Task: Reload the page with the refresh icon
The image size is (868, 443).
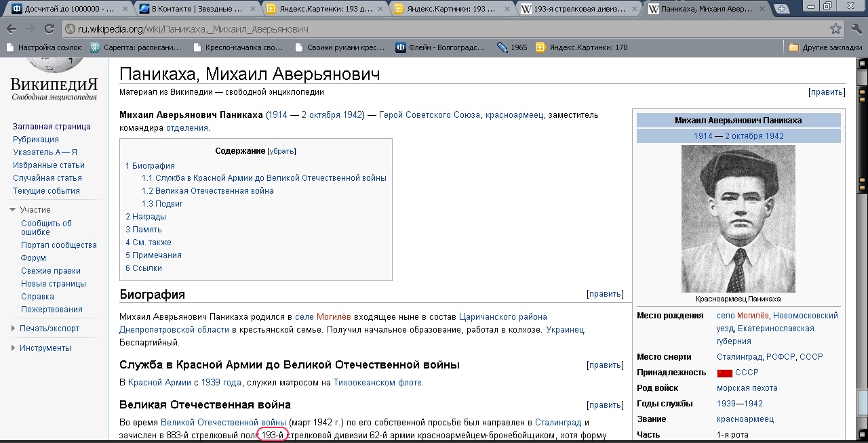Action: pos(49,29)
